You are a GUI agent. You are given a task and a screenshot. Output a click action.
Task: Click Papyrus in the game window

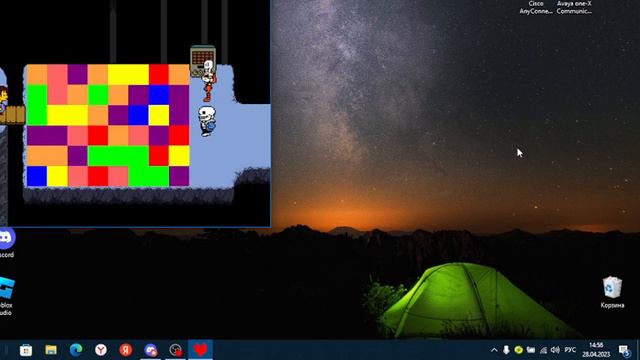(209, 81)
